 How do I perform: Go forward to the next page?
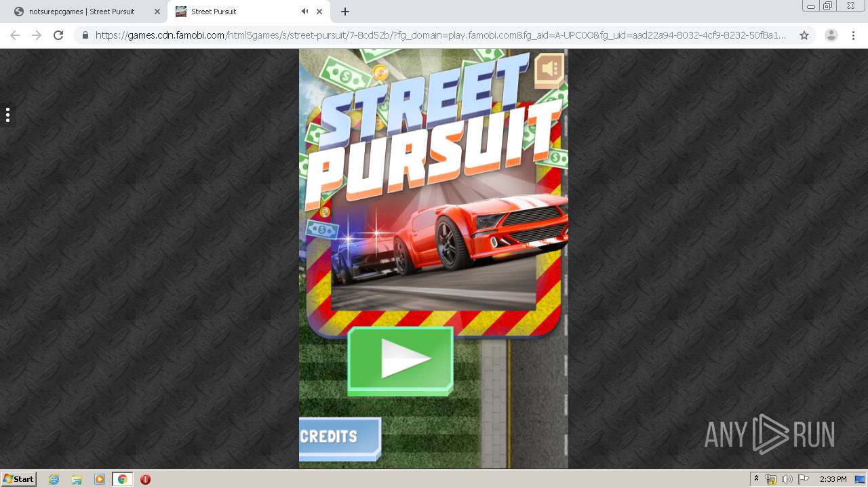[37, 35]
